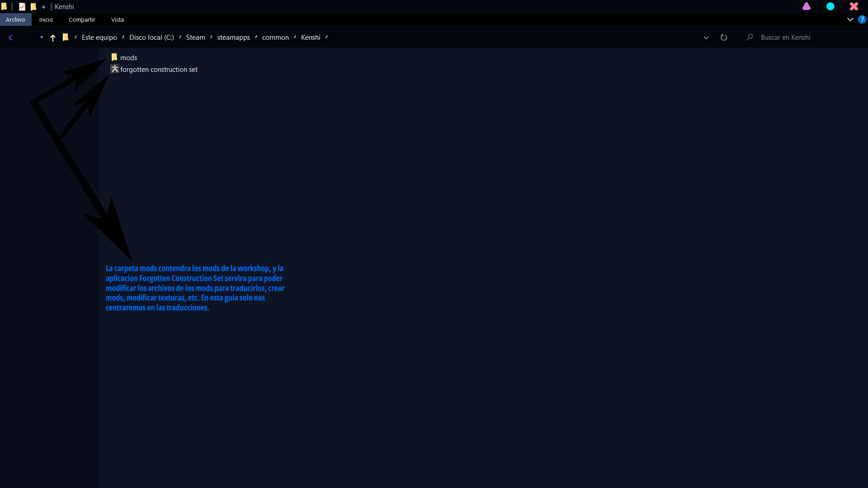Expand the ribbon with chevron arrow
Screen dimensions: 868x488
850,19
